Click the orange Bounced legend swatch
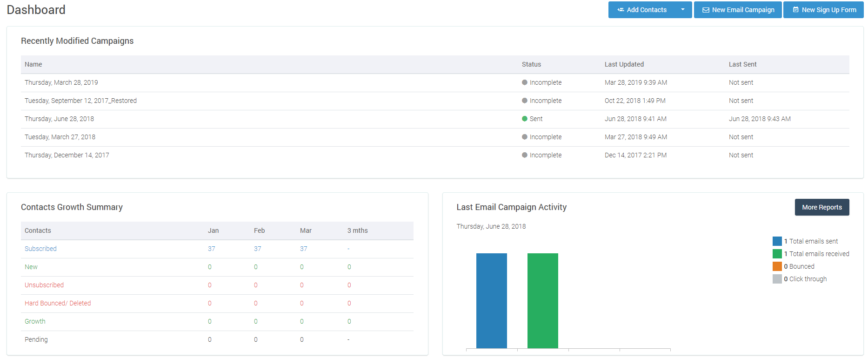Viewport: 868px width, 359px height. point(777,266)
